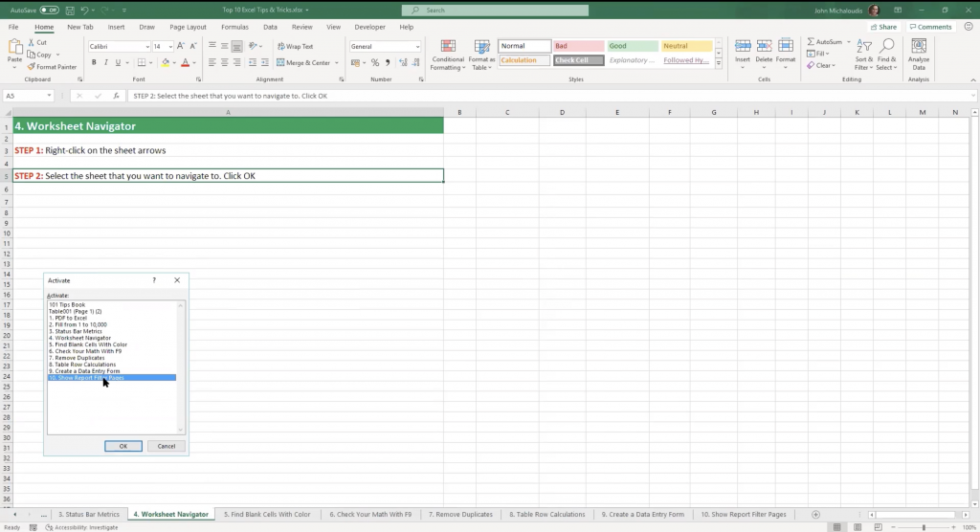Select the Format Painter tool
Screen dimensions: 980x532
tap(52, 67)
